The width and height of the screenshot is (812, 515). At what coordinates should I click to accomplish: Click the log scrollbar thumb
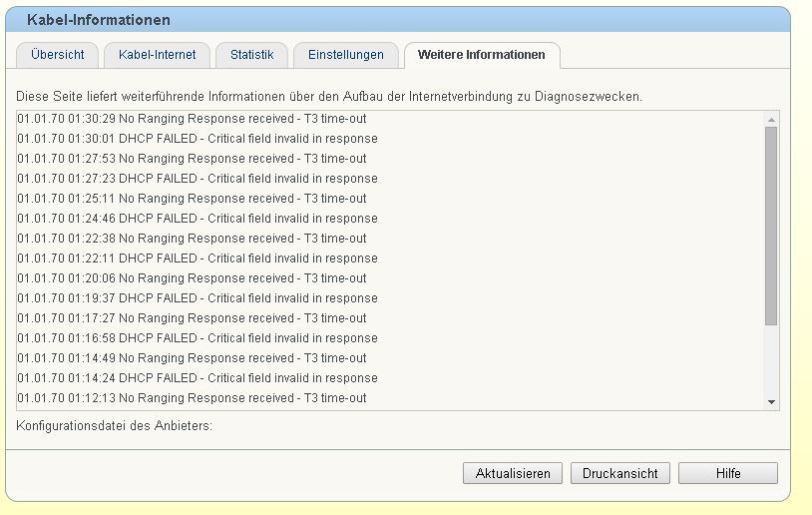point(771,225)
